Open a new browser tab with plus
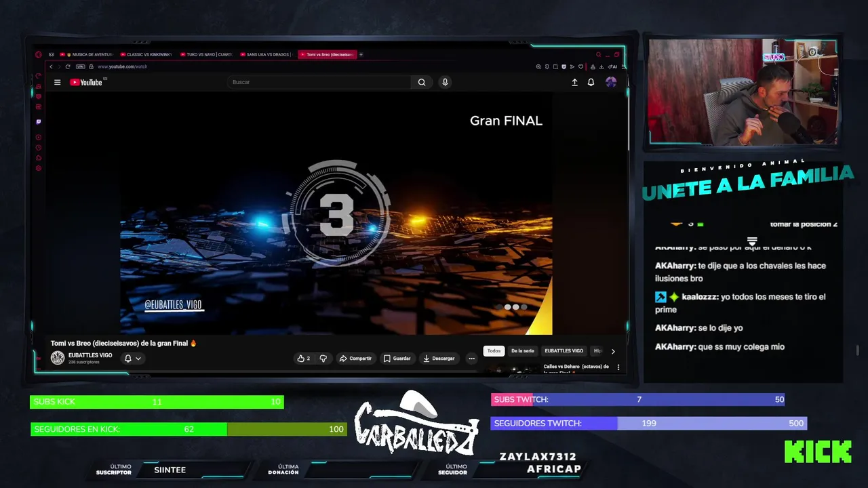Image resolution: width=868 pixels, height=488 pixels. (361, 54)
